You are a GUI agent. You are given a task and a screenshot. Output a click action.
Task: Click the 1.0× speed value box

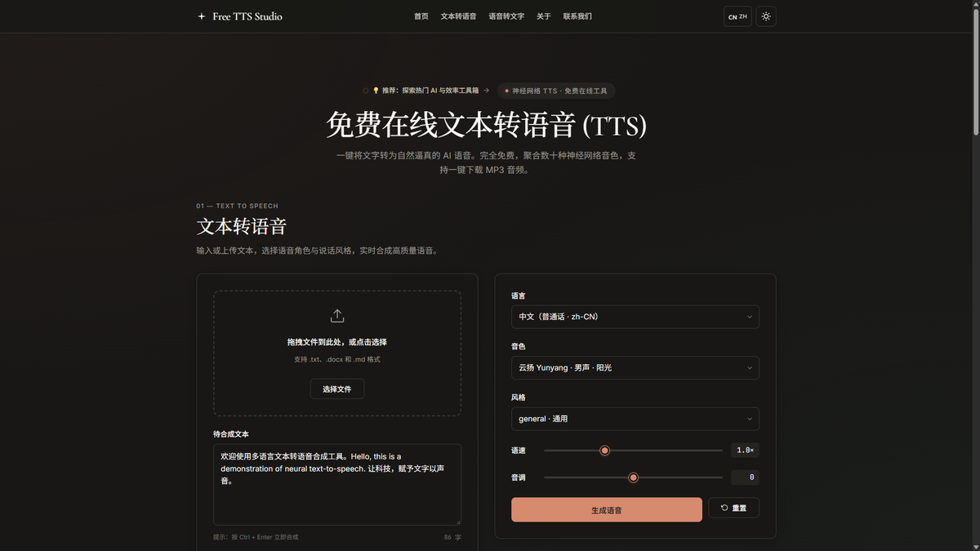[745, 451]
